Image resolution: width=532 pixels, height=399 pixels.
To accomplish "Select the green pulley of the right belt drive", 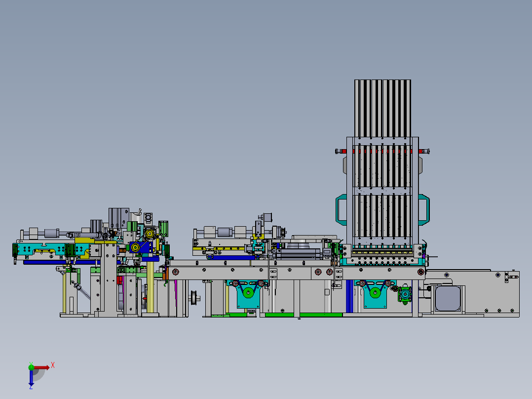I will point(375,292).
